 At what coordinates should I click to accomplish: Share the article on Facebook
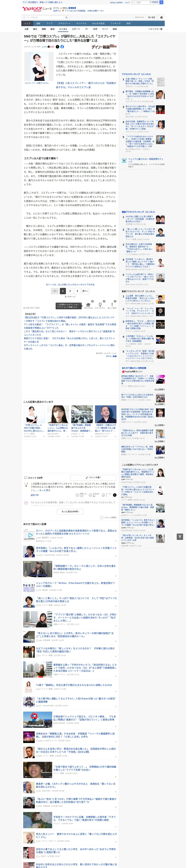point(62,47)
